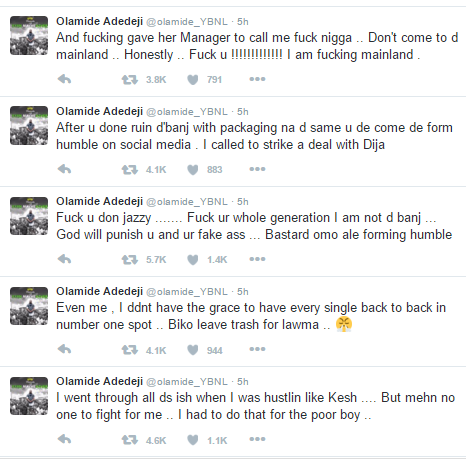Like the 'Biko leave trash for lawma' tweet
This screenshot has width=466, height=459.
coord(193,350)
